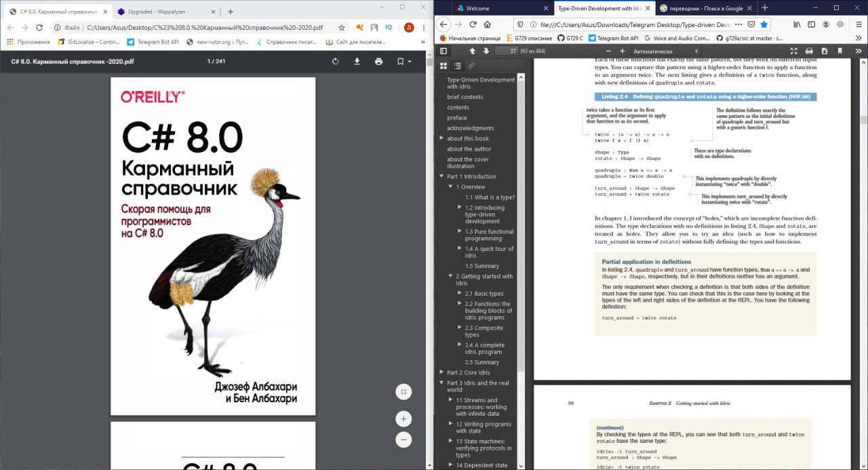
Task: Toggle the sidebar in Firefox PDF viewer
Action: tap(443, 51)
